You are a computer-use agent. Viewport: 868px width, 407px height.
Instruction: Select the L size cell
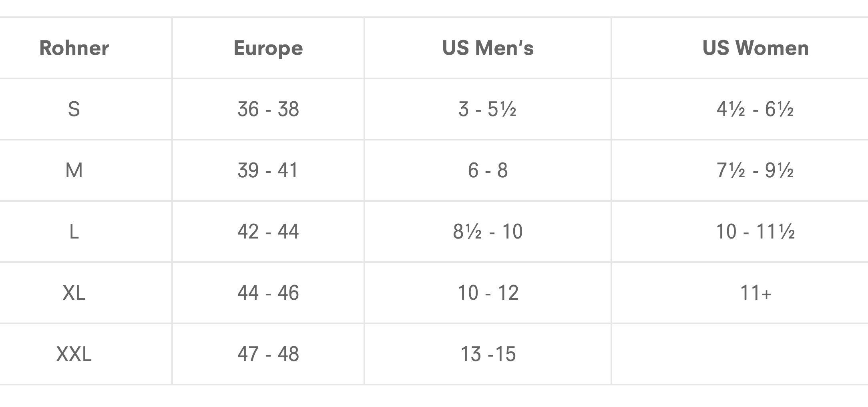pos(74,232)
